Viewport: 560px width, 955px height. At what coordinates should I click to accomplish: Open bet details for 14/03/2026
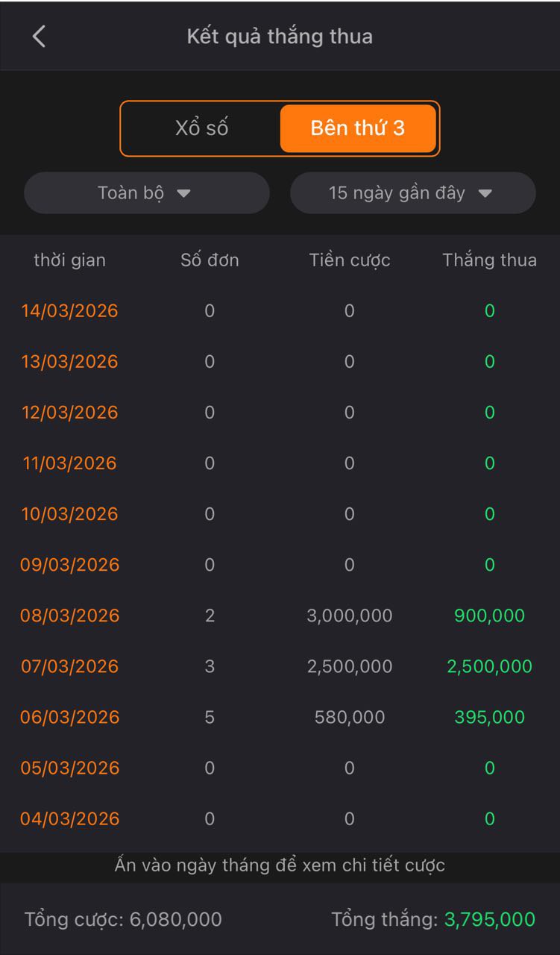[x=69, y=311]
